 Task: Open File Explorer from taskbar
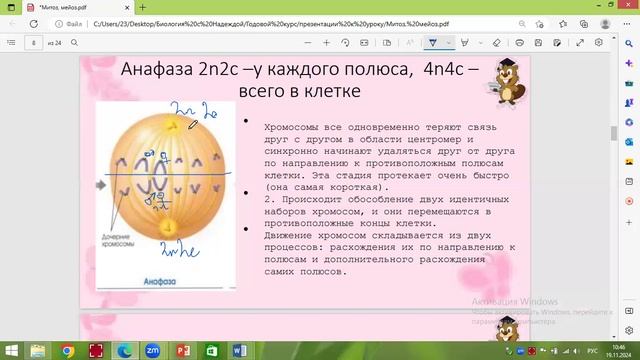(38, 351)
